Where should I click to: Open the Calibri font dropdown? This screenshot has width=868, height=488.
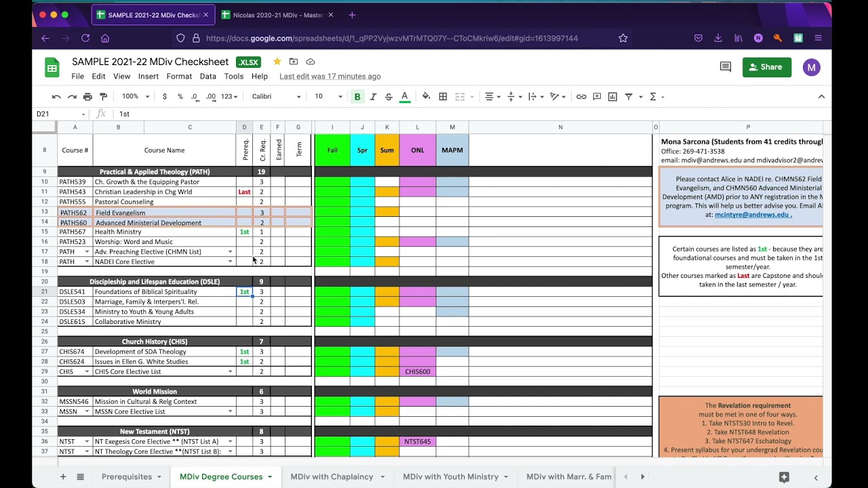point(276,97)
